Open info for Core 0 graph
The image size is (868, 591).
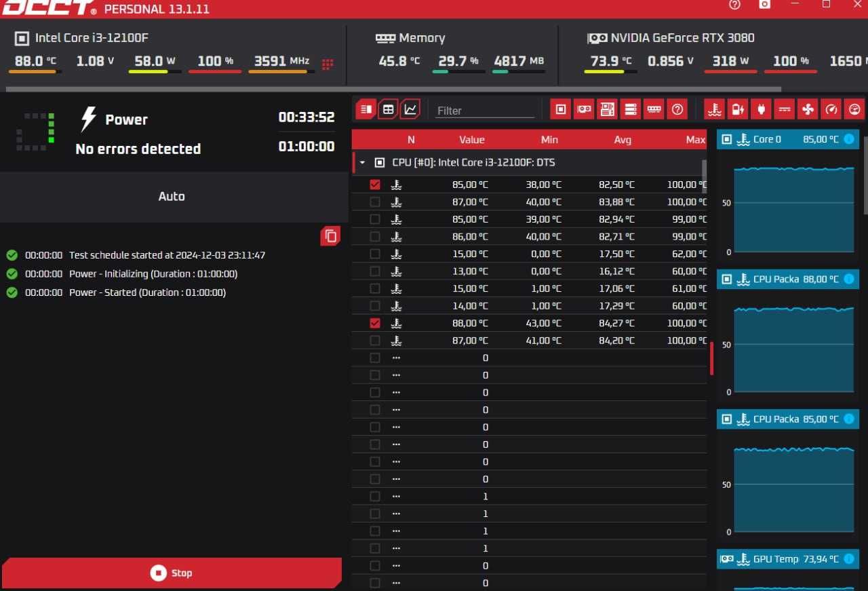[849, 139]
